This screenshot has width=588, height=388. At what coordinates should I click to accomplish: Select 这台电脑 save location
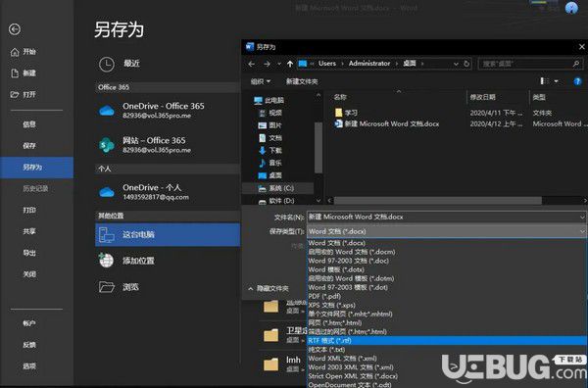tap(168, 235)
